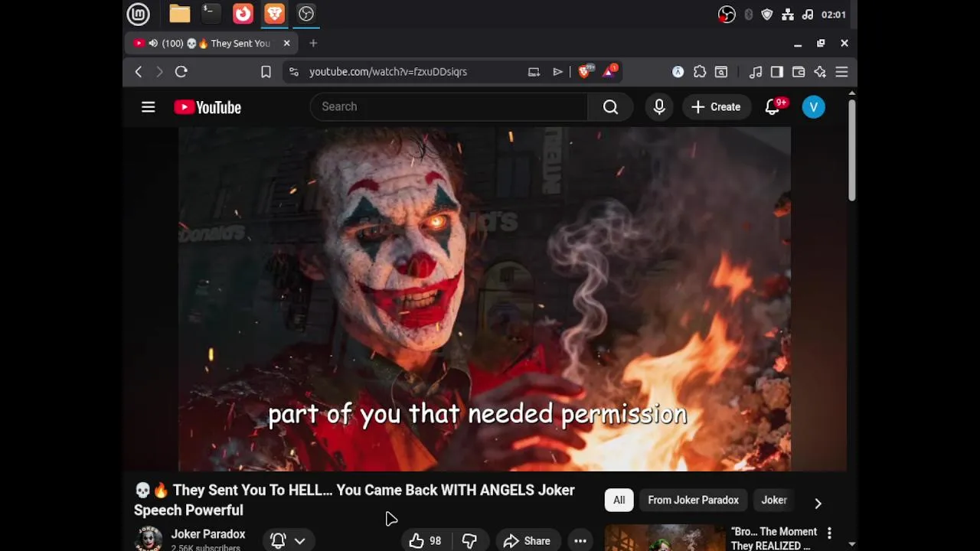Image resolution: width=980 pixels, height=551 pixels.
Task: Go back in browser history
Action: click(x=139, y=72)
